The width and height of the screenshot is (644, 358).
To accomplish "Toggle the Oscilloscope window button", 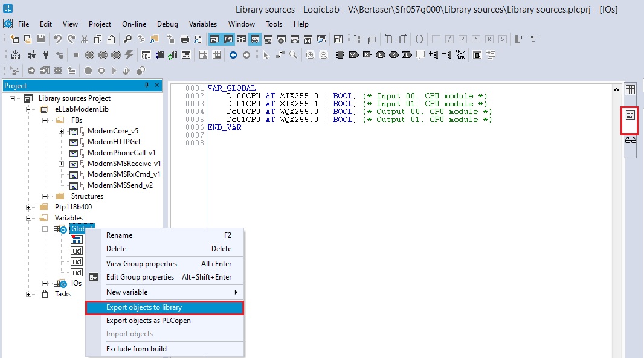I will (268, 39).
